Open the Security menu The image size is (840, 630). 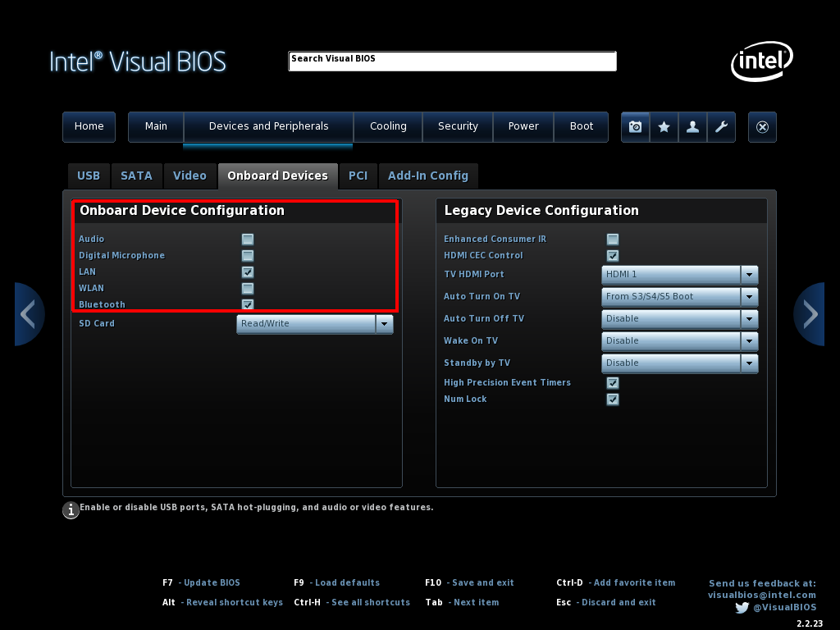458,127
